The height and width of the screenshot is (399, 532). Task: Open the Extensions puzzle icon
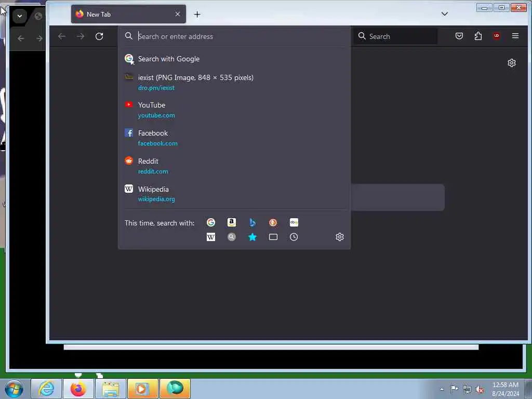click(478, 36)
